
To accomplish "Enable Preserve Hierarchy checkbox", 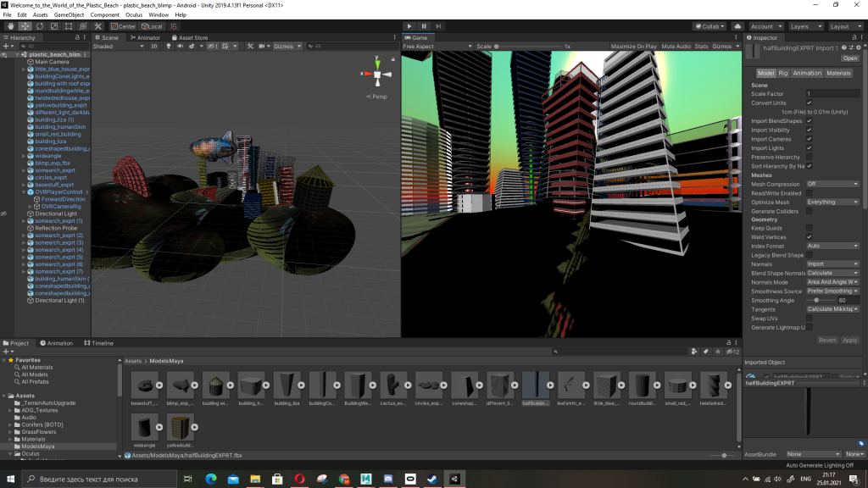I will (810, 157).
